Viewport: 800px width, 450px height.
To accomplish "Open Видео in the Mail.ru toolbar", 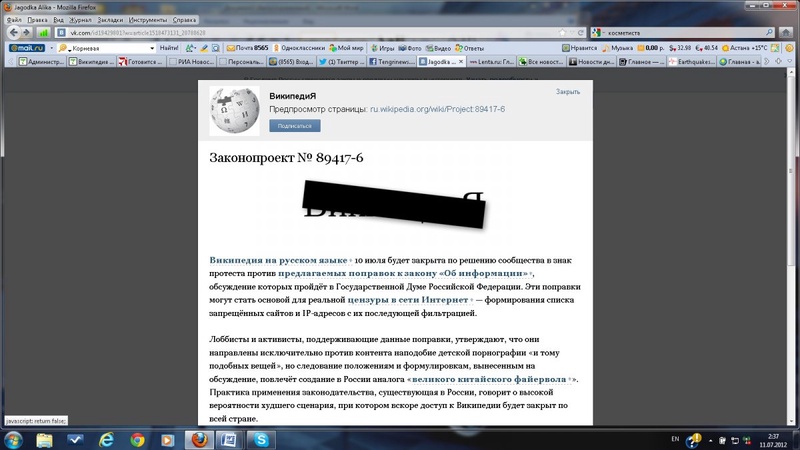I will point(438,48).
